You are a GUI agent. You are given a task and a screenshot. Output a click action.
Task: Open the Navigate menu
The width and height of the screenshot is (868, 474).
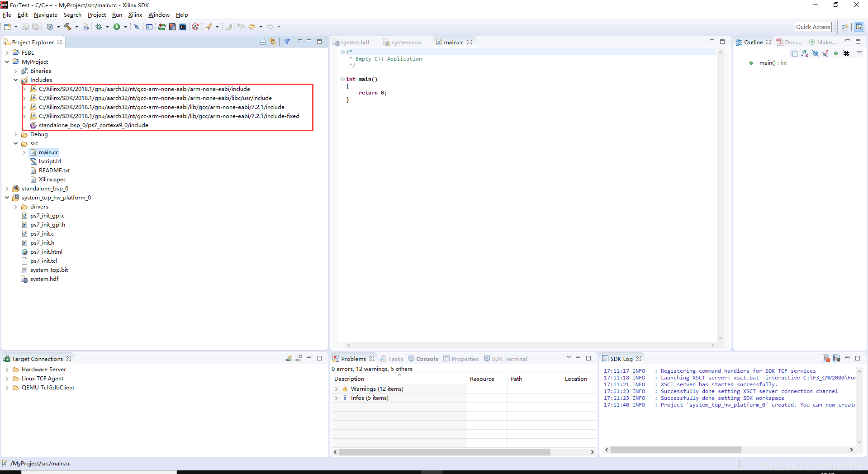(46, 15)
